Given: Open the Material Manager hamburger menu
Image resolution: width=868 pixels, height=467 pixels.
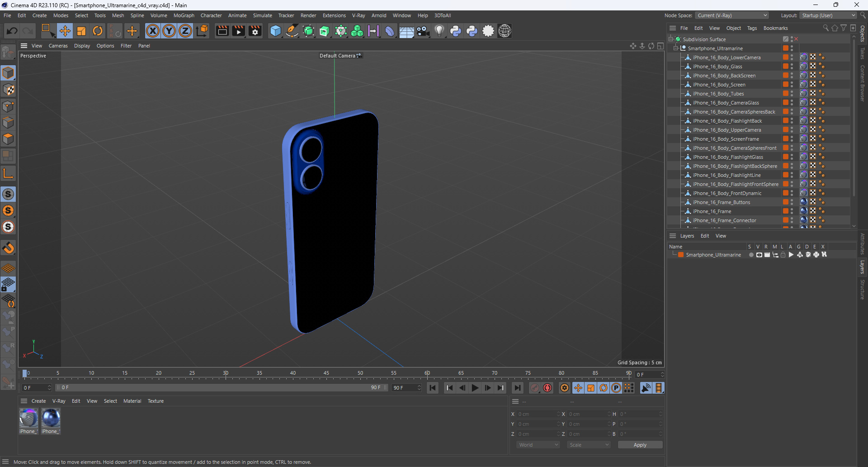Looking at the screenshot, I should tap(24, 401).
